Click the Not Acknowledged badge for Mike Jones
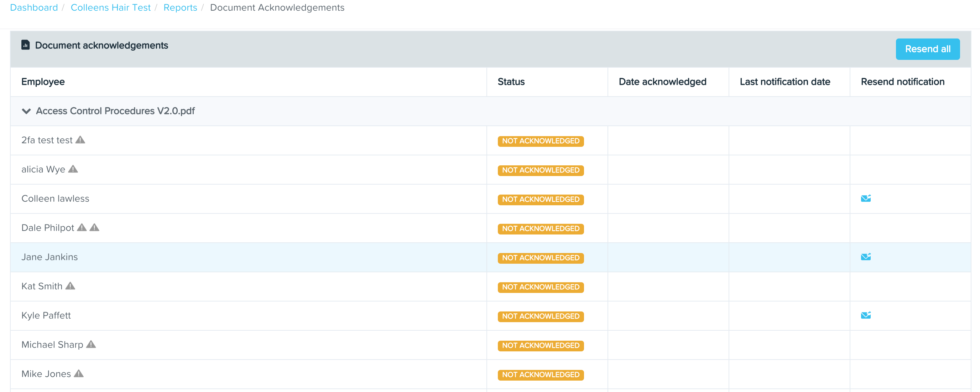This screenshot has width=980, height=392. click(x=541, y=375)
